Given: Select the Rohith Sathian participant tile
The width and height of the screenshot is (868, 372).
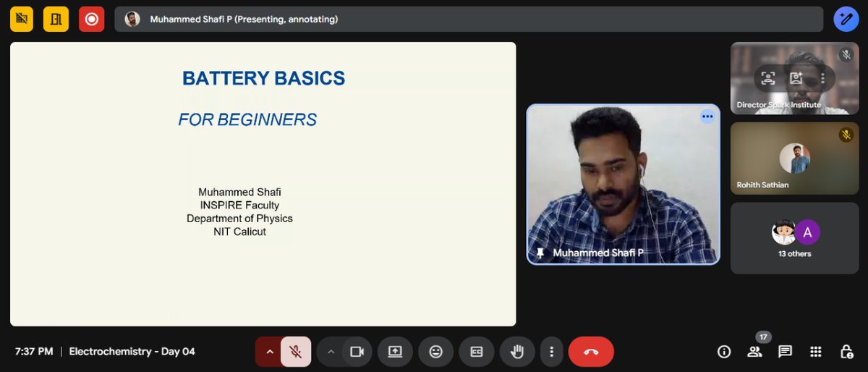Looking at the screenshot, I should [x=794, y=158].
